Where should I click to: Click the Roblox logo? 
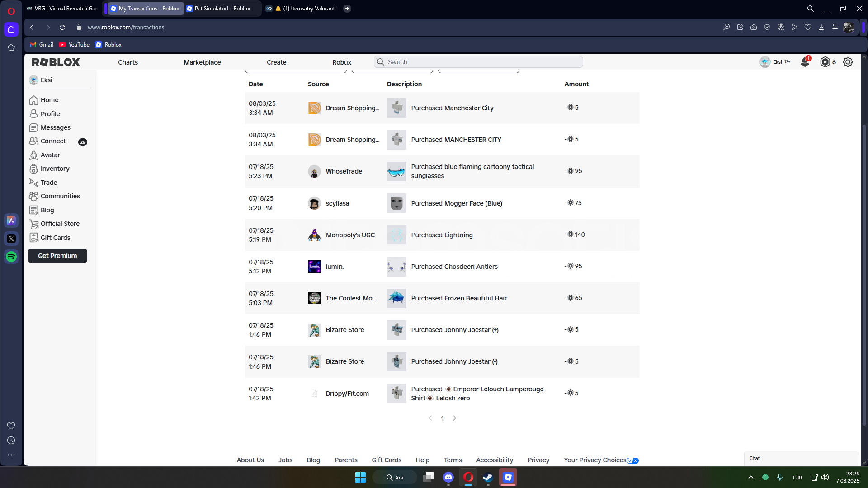tap(56, 62)
